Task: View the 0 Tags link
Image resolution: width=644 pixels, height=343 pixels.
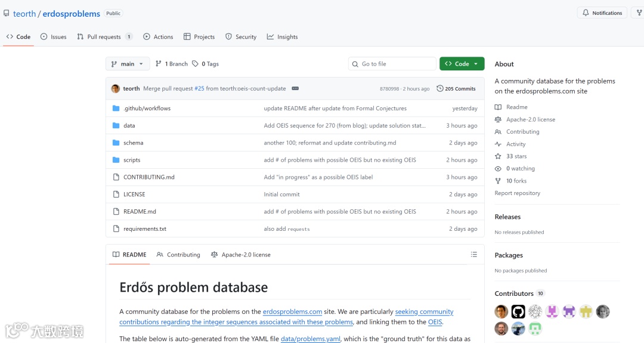Action: (205, 64)
